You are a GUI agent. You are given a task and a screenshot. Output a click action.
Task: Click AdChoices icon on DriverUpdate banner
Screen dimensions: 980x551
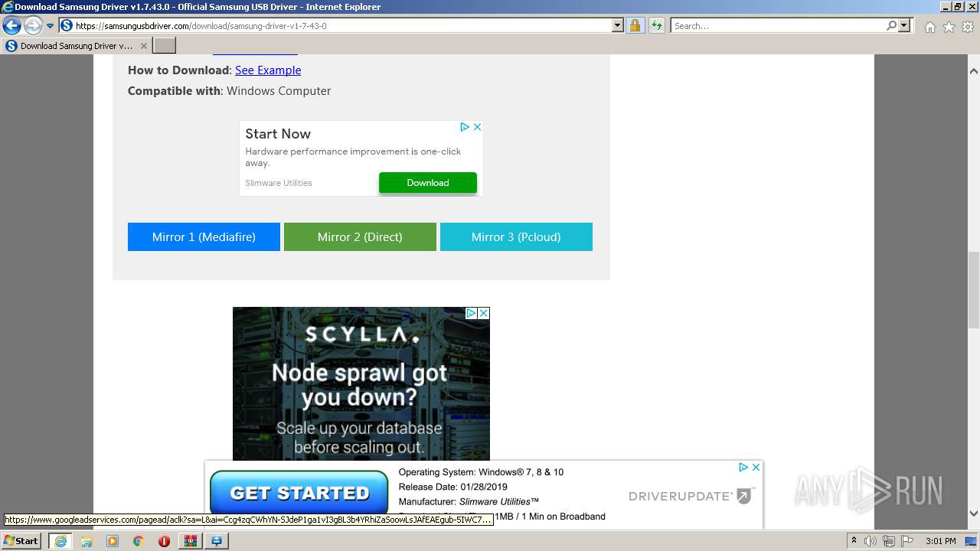(x=743, y=467)
